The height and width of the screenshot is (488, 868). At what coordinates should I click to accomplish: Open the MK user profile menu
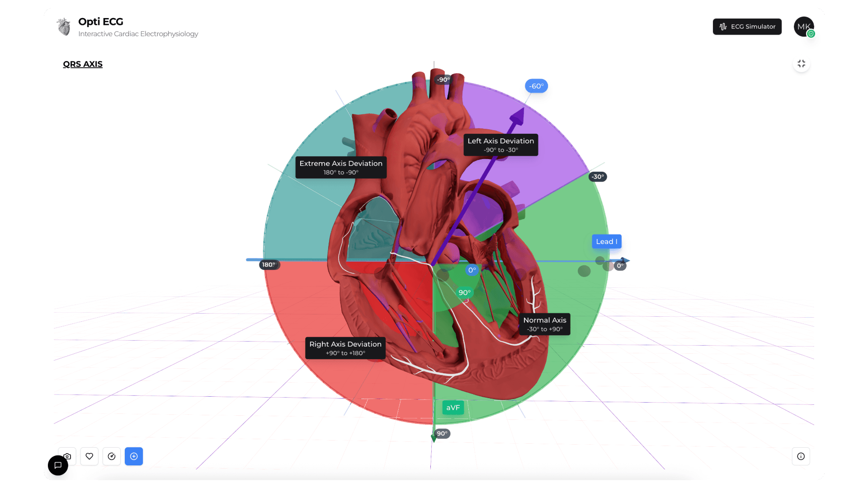pos(803,27)
